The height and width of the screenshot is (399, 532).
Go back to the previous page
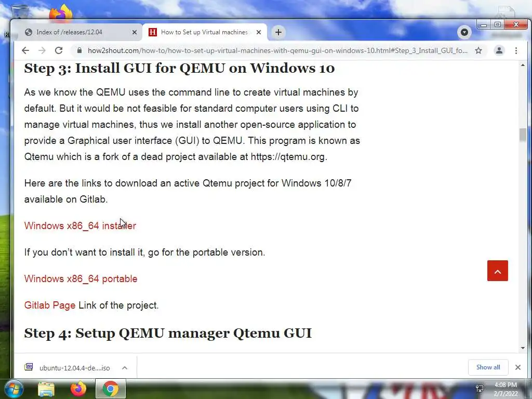click(x=25, y=50)
